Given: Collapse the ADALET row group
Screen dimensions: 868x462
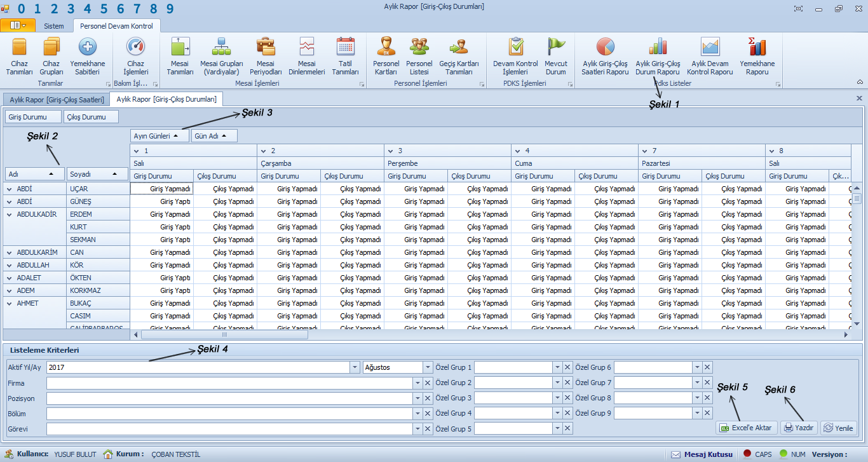Looking at the screenshot, I should coord(9,278).
